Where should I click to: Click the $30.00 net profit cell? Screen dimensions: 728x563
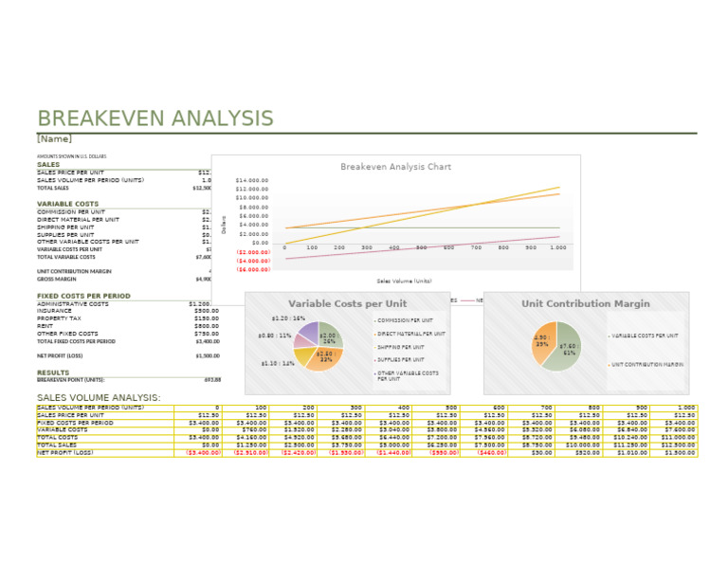pos(531,452)
